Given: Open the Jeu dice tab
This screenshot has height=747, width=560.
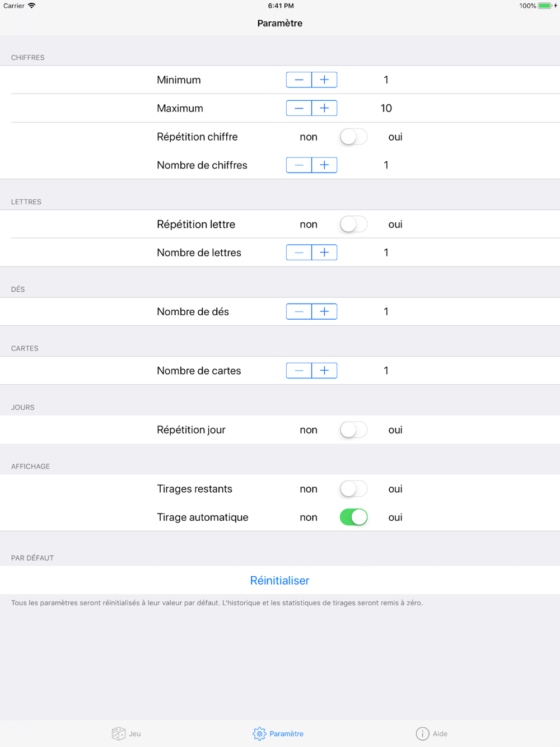Looking at the screenshot, I should pyautogui.click(x=127, y=734).
